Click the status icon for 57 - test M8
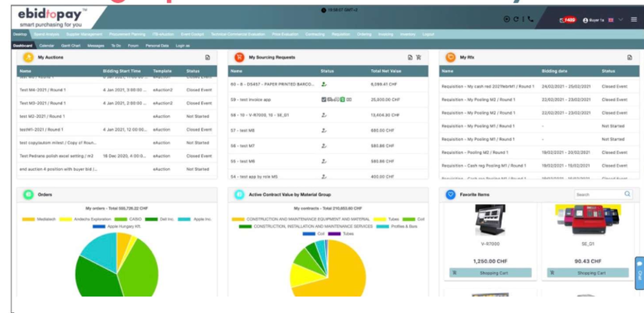Screen dimensions: 644x313 (x=324, y=130)
